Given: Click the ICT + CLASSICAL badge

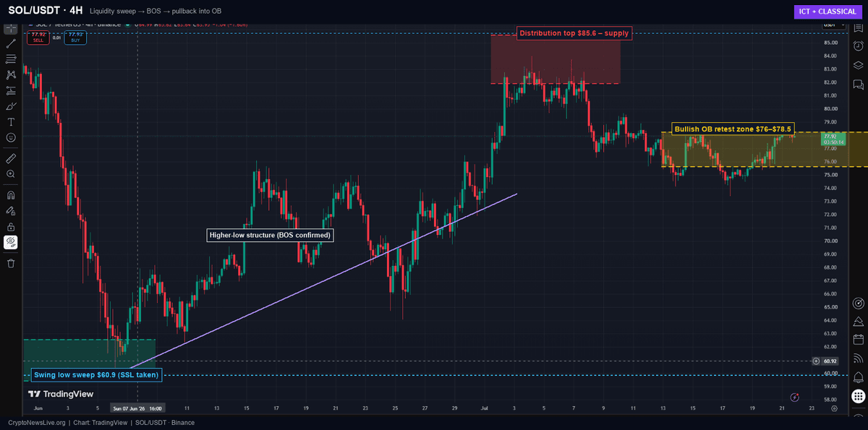Looking at the screenshot, I should [x=828, y=12].
